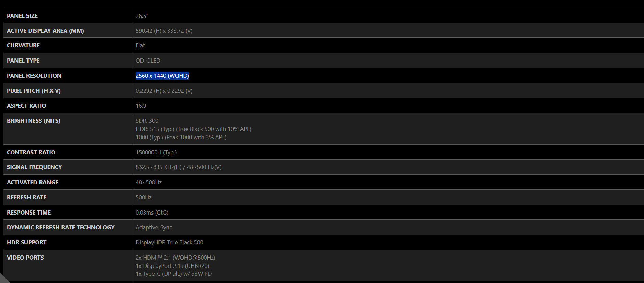
Task: Click the pixel pitch value 0.2292 (H) x 0.2292 (V)
Action: tap(164, 91)
